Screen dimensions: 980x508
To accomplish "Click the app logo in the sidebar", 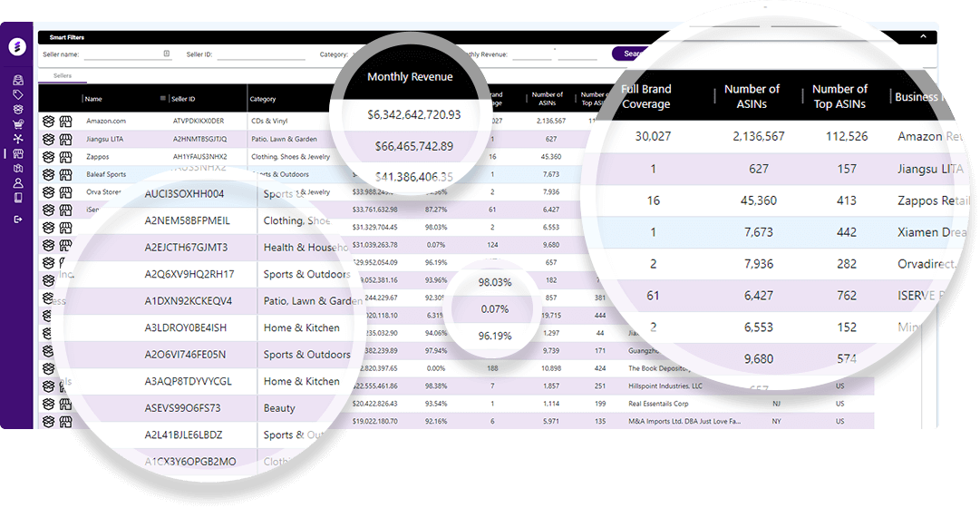I will click(17, 47).
